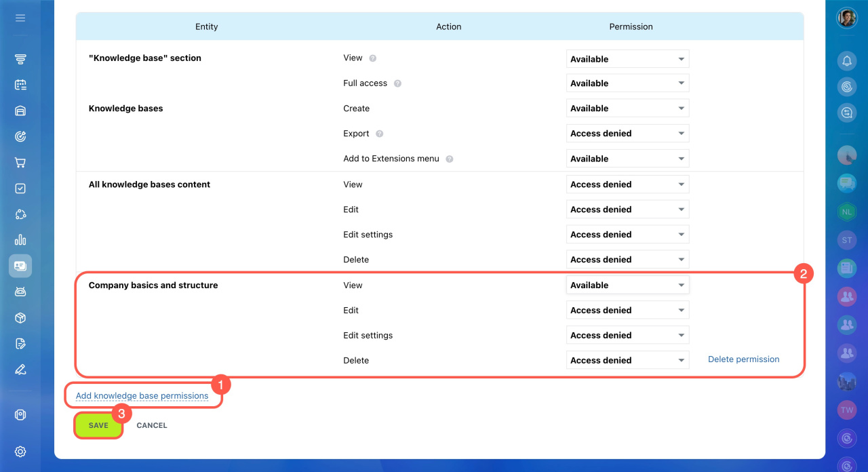Open Knowledge bases Create permission dropdown

[627, 109]
